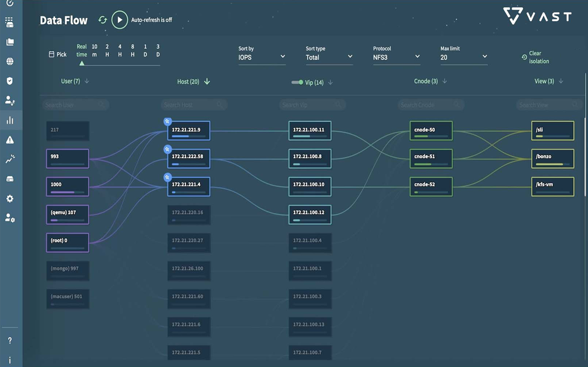
Task: Click Clear isolation
Action: click(535, 57)
